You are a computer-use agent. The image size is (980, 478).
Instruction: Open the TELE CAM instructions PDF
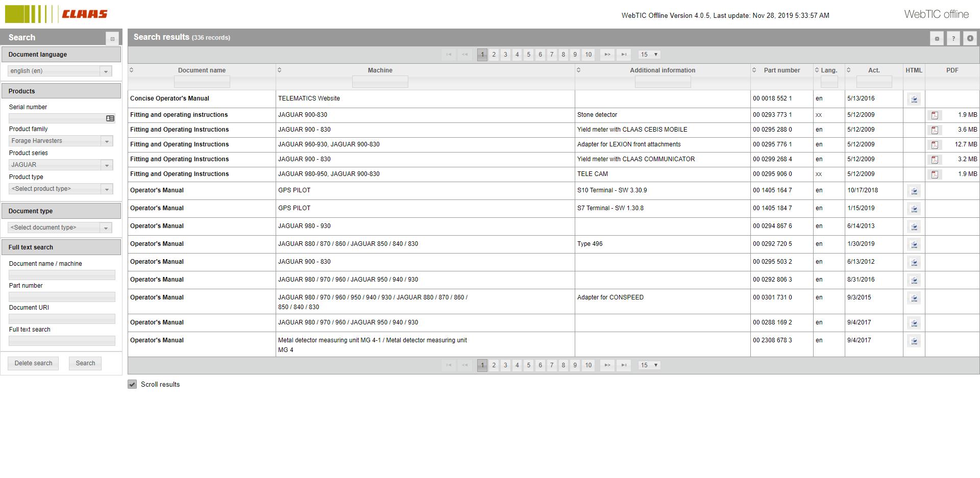point(936,174)
